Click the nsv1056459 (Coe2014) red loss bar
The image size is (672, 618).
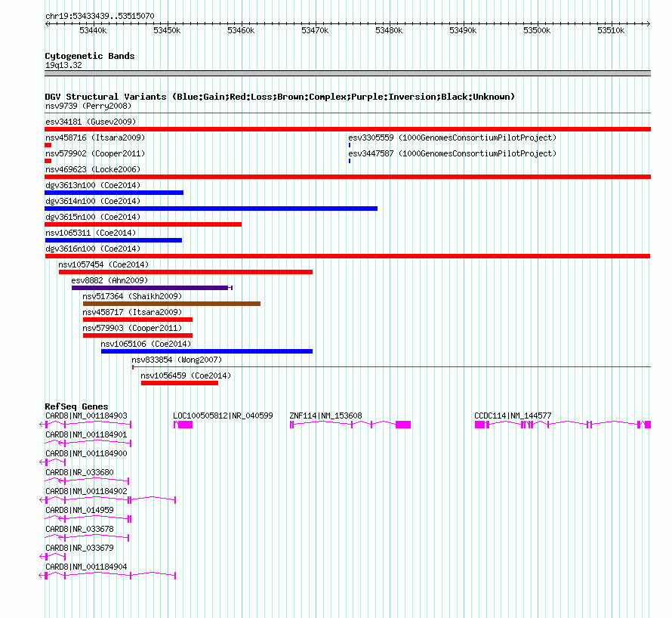(x=180, y=383)
